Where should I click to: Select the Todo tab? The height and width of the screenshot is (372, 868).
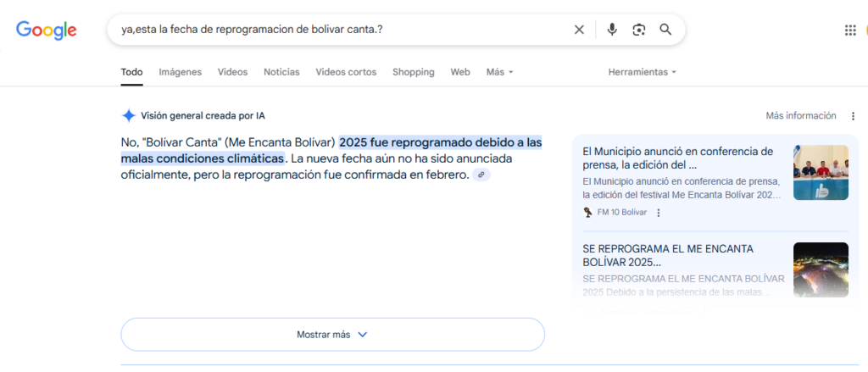[131, 72]
